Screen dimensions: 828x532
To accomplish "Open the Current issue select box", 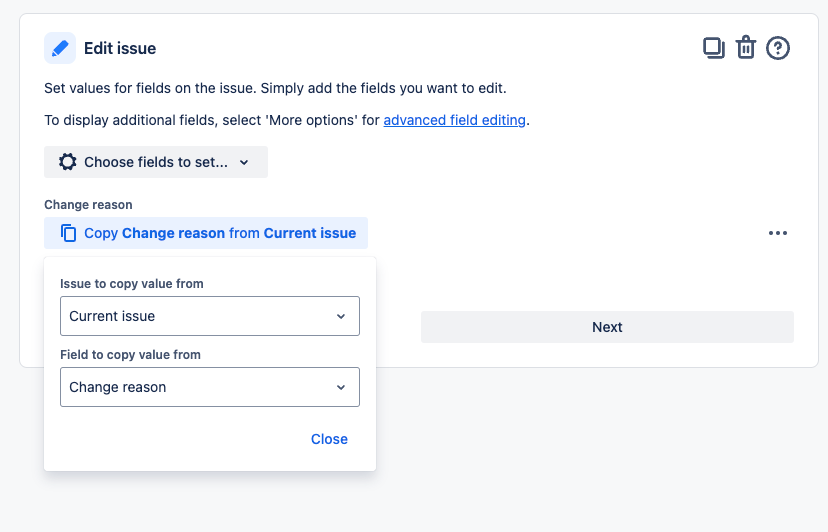I will click(210, 316).
